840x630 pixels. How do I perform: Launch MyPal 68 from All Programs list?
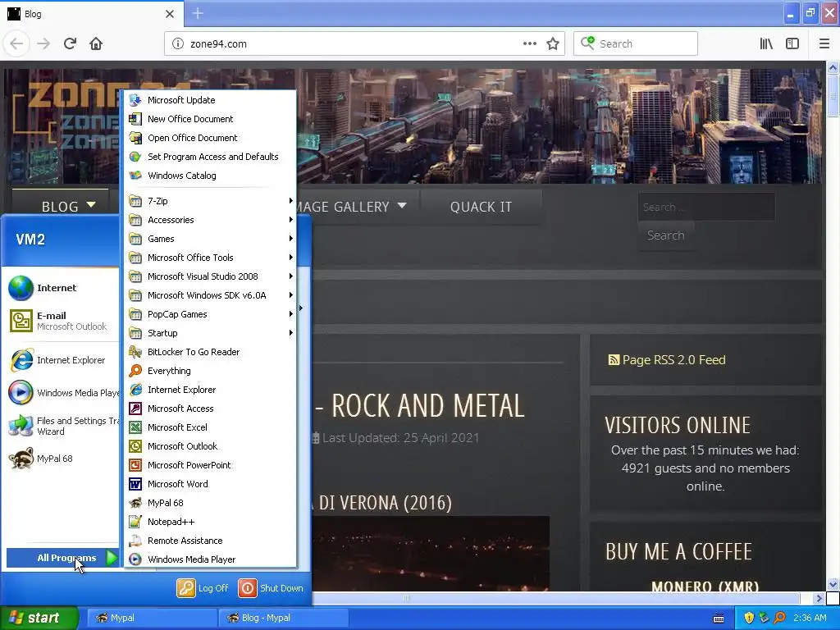pyautogui.click(x=210, y=503)
